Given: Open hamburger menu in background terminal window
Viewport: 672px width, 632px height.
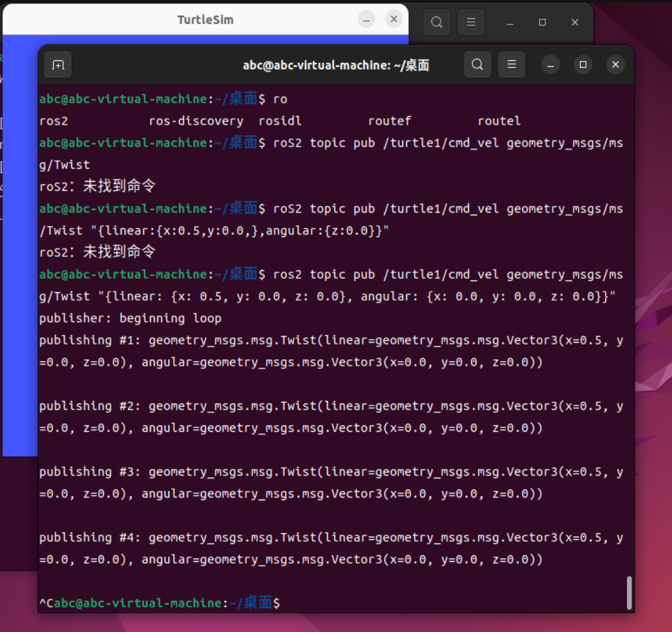Looking at the screenshot, I should [471, 22].
